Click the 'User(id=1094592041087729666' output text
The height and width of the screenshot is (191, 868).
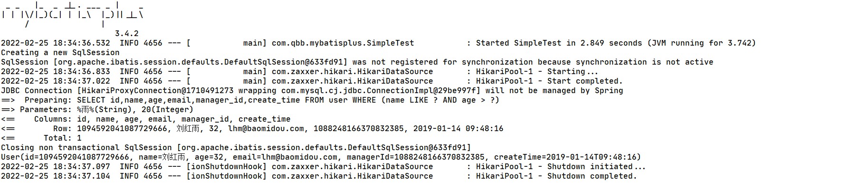tap(65, 157)
